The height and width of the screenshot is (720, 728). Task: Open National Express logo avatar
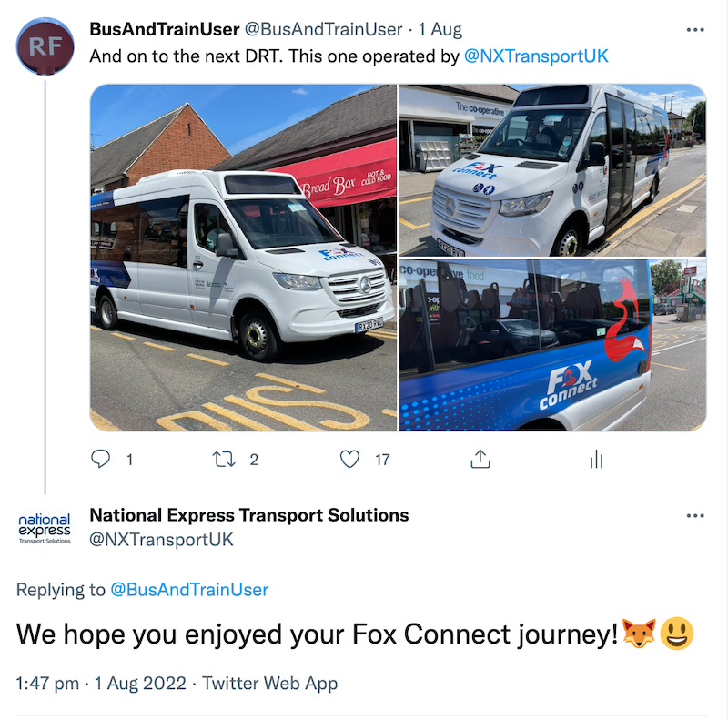45,528
